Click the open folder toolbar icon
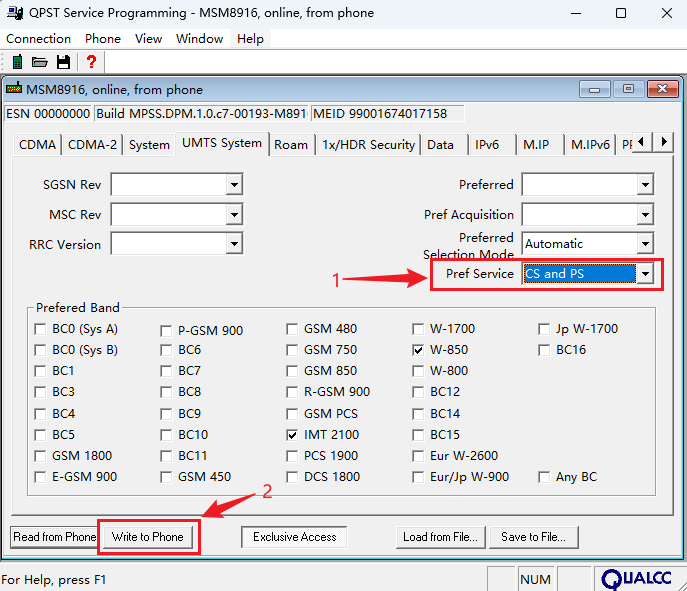This screenshot has width=687, height=591. pyautogui.click(x=41, y=62)
